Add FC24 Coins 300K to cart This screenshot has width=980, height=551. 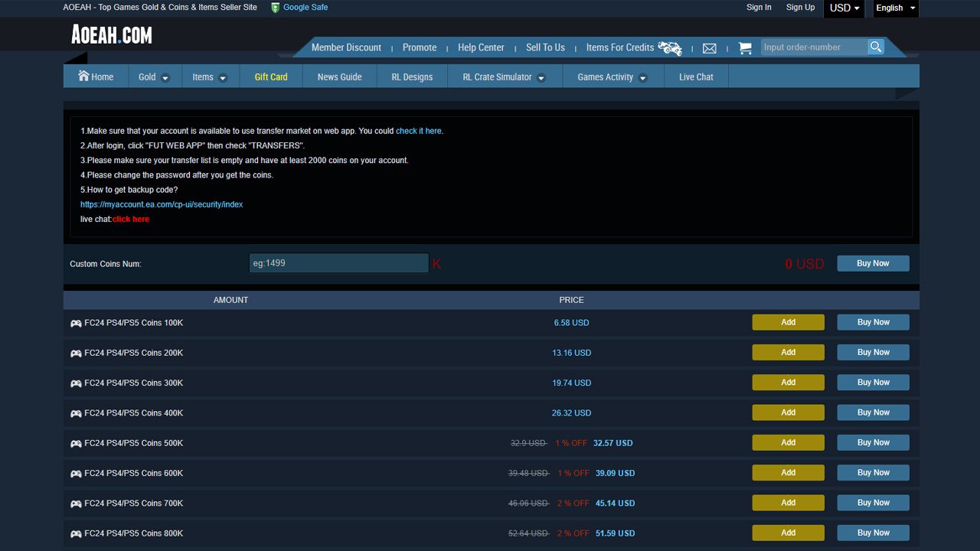pos(788,383)
